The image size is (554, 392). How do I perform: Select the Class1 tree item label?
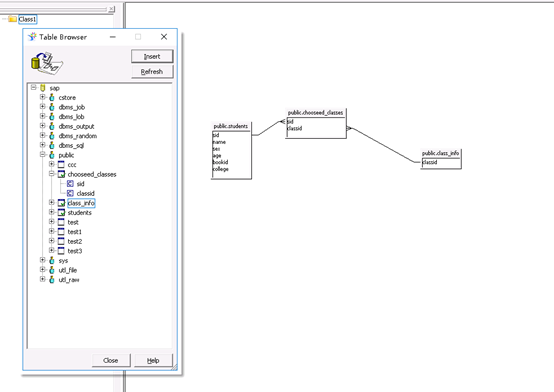click(28, 19)
